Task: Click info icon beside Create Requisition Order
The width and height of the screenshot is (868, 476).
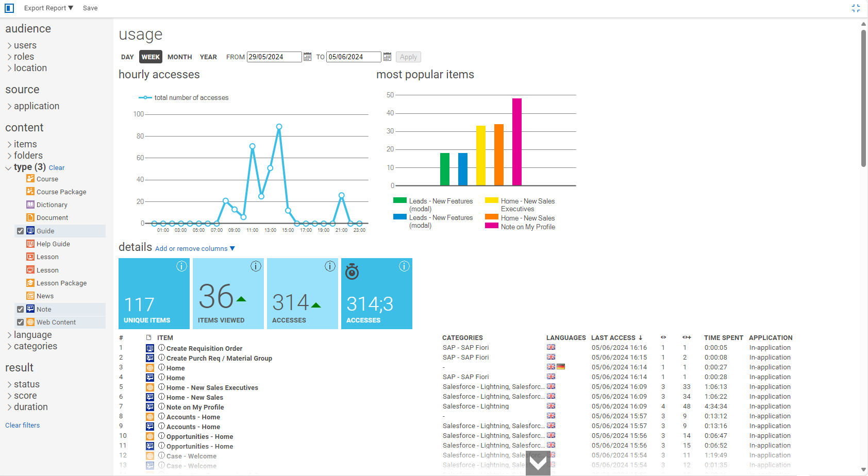Action: click(161, 348)
